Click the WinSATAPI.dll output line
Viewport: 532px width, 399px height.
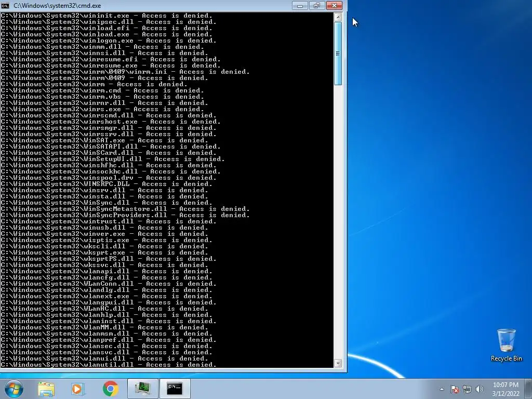click(110, 147)
